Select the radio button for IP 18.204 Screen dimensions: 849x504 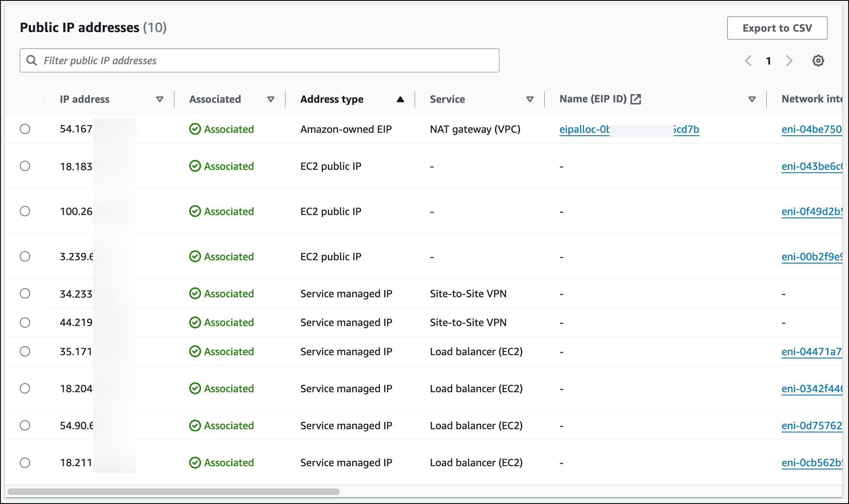[x=25, y=388]
